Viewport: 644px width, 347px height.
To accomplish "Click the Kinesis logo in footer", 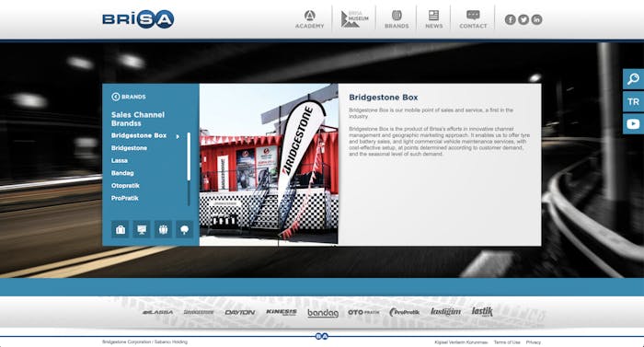I will click(x=282, y=312).
